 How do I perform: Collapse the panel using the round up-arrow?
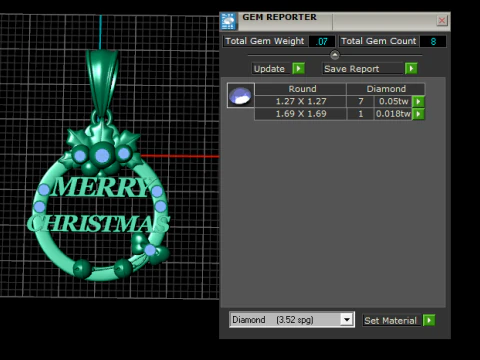coord(335,55)
